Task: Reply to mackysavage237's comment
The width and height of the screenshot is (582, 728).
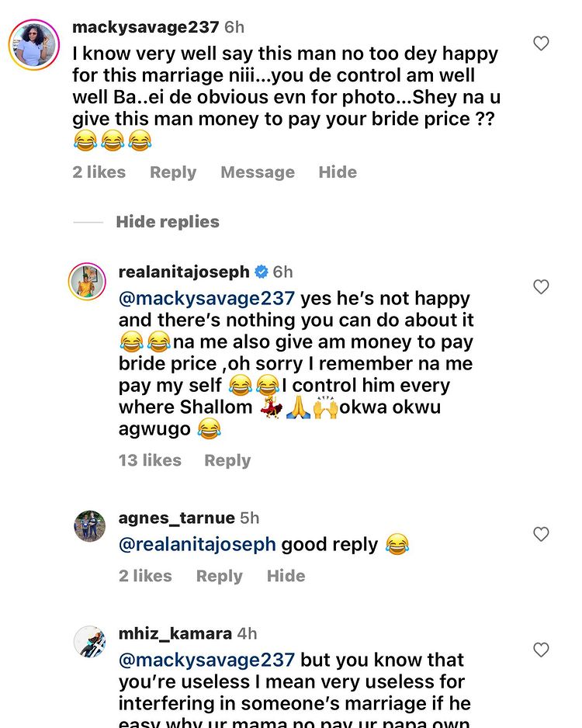Action: 173,172
